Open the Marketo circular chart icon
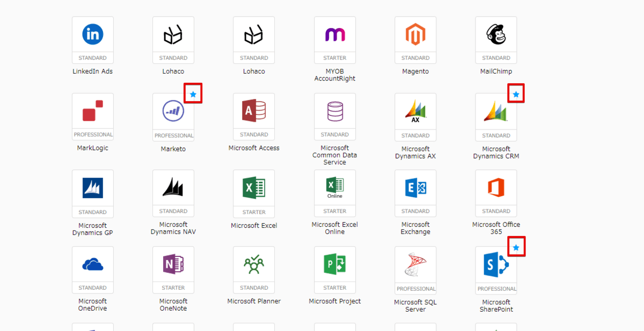Screen dimensions: 644x331 tap(173, 111)
